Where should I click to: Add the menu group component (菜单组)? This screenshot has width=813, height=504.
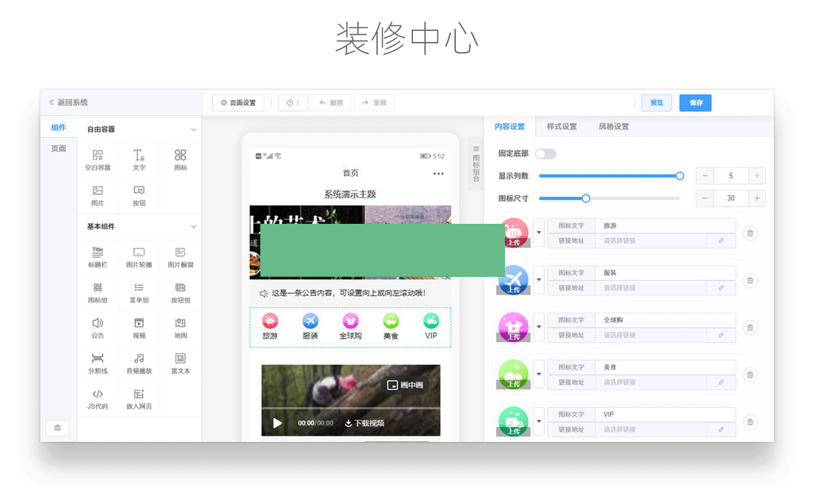click(x=139, y=293)
